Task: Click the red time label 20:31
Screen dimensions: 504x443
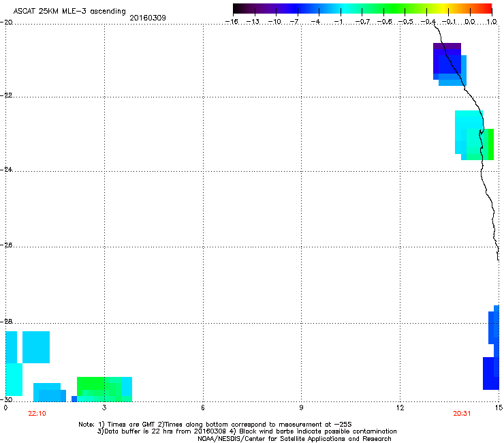Action: point(462,414)
